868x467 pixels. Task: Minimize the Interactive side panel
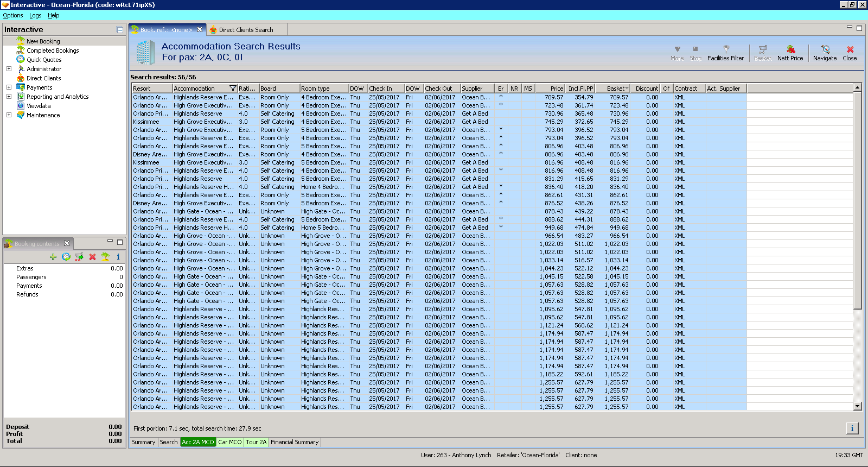point(120,30)
